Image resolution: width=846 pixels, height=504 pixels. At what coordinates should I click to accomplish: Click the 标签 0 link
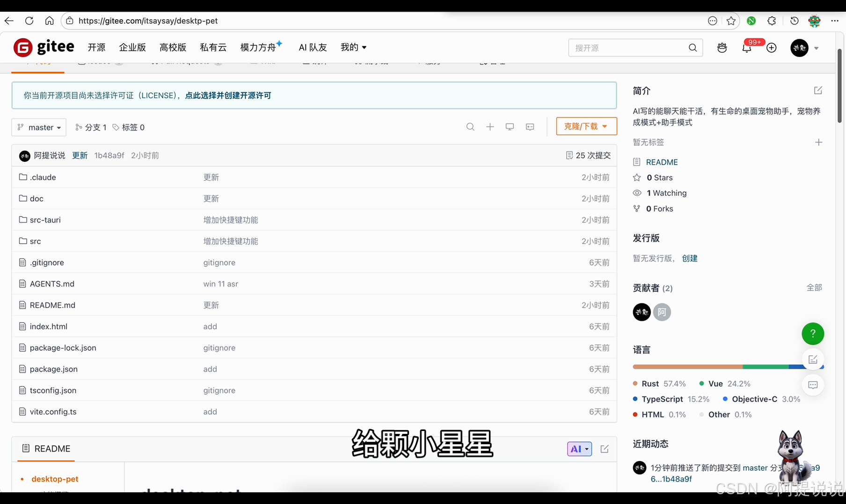pyautogui.click(x=129, y=127)
